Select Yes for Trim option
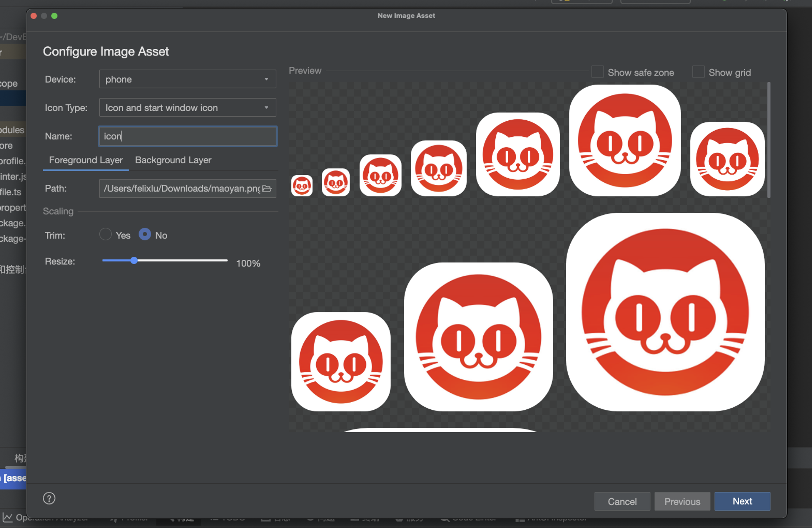 [106, 235]
